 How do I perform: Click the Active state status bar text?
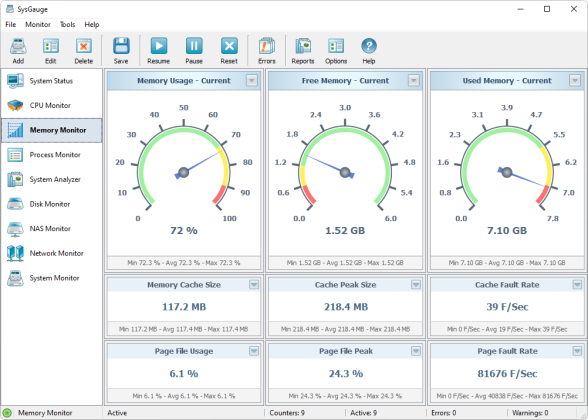(x=117, y=413)
